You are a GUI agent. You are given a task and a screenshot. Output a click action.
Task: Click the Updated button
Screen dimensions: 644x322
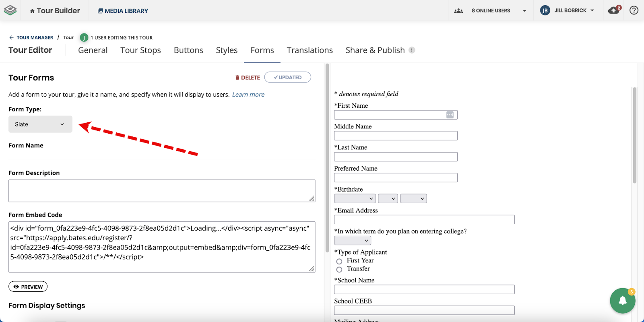(x=287, y=77)
